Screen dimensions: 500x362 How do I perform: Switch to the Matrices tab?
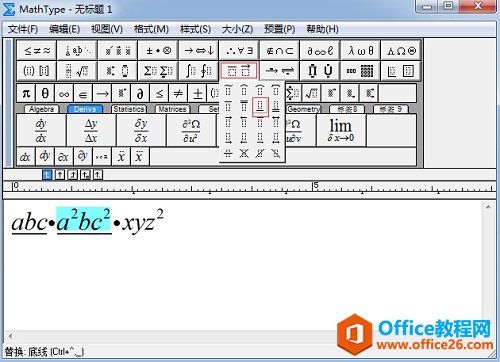172,109
